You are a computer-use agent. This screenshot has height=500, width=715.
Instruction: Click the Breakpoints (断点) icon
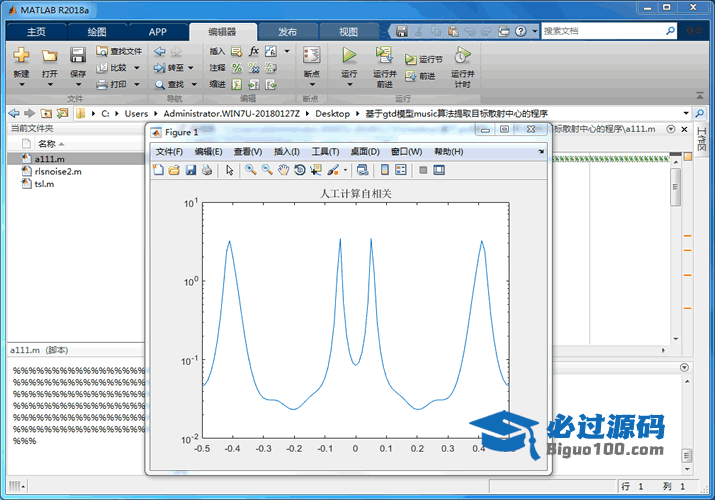click(x=312, y=56)
